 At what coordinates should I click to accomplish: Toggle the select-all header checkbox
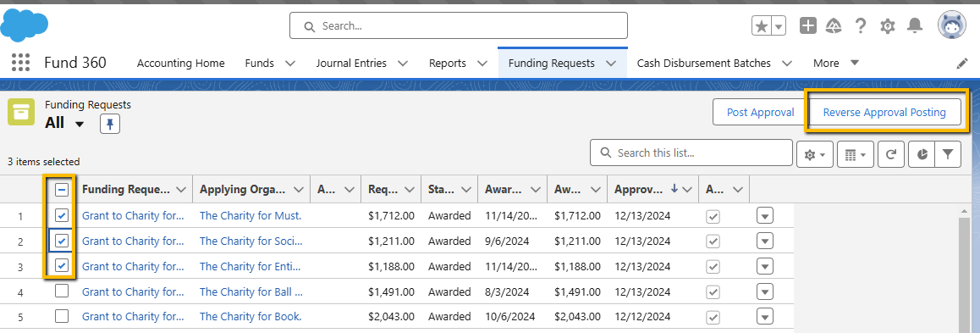62,190
